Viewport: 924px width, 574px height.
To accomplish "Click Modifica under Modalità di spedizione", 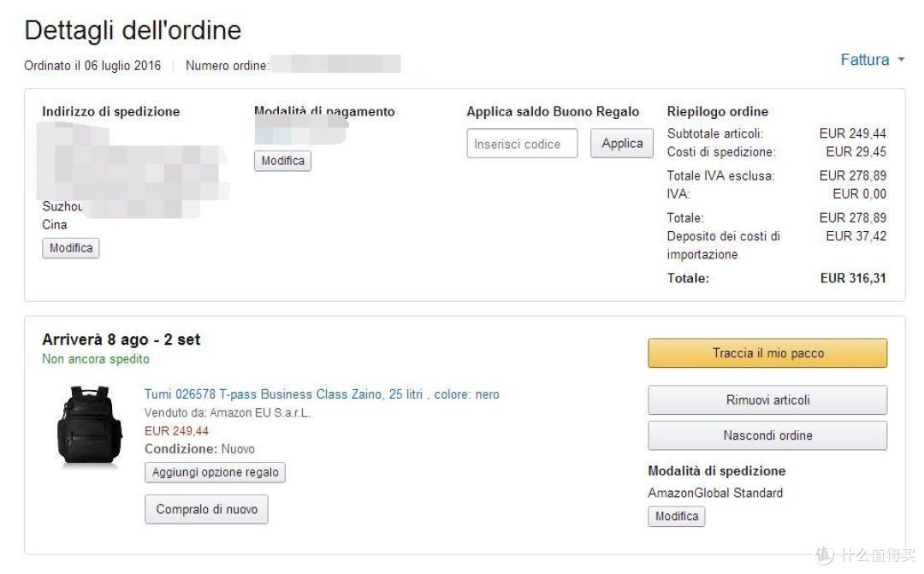I will click(x=677, y=516).
